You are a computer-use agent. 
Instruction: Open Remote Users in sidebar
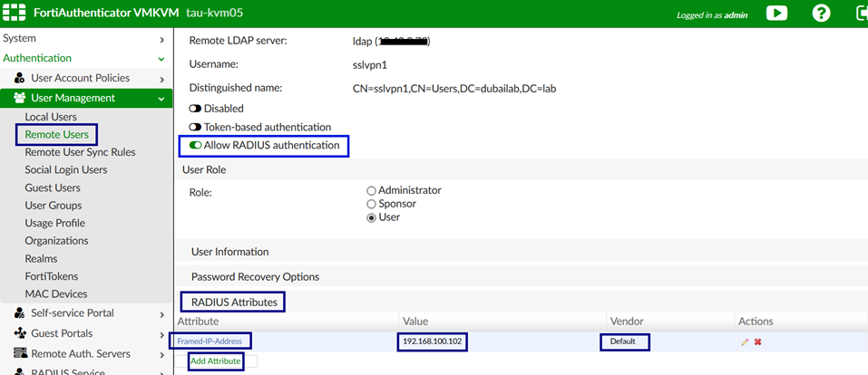[x=56, y=135]
